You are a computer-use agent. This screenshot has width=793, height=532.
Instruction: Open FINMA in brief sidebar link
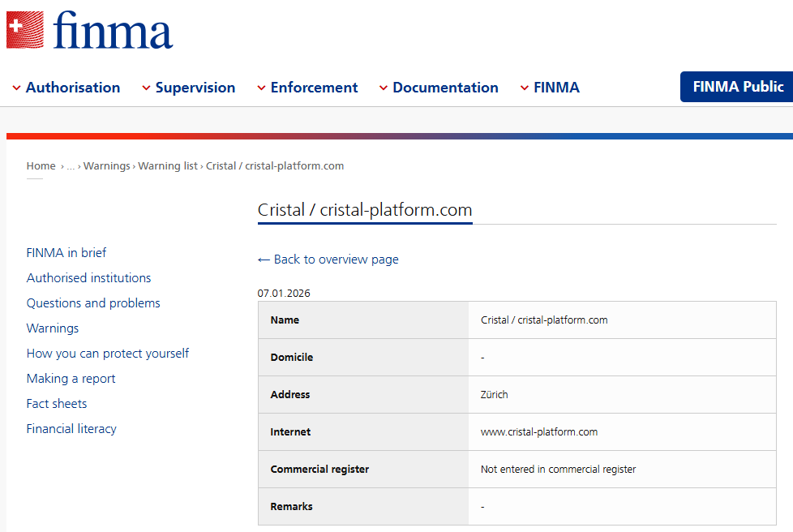[66, 253]
